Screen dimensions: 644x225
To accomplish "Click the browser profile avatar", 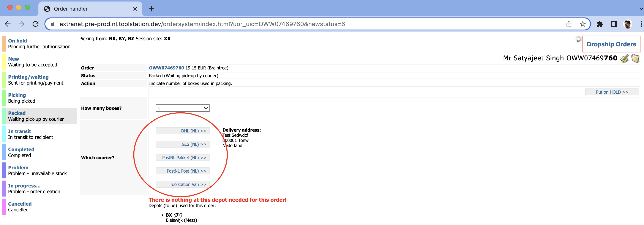I will [x=628, y=24].
